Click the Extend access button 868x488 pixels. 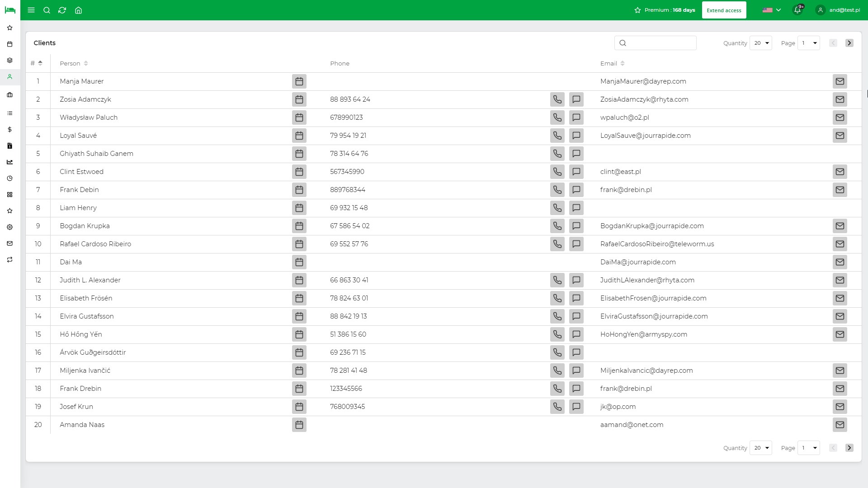coord(724,10)
